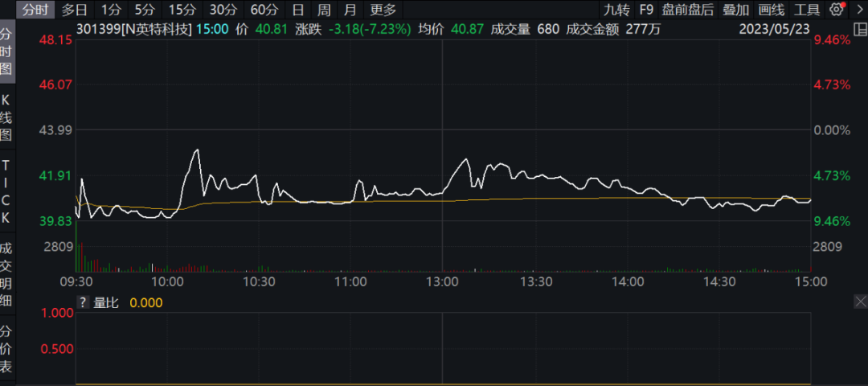Click the price value 40.81
This screenshot has width=868, height=386.
[x=272, y=30]
